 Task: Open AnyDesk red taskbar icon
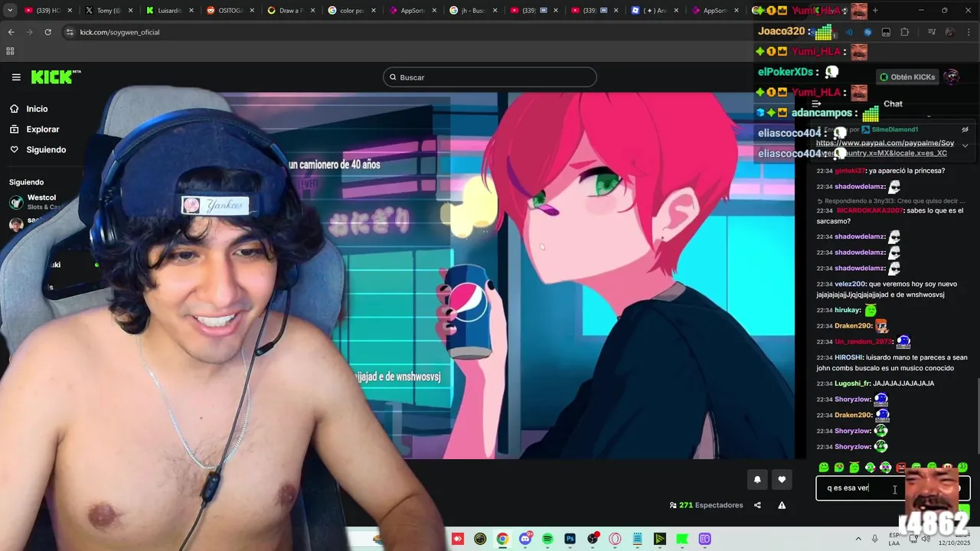458,539
